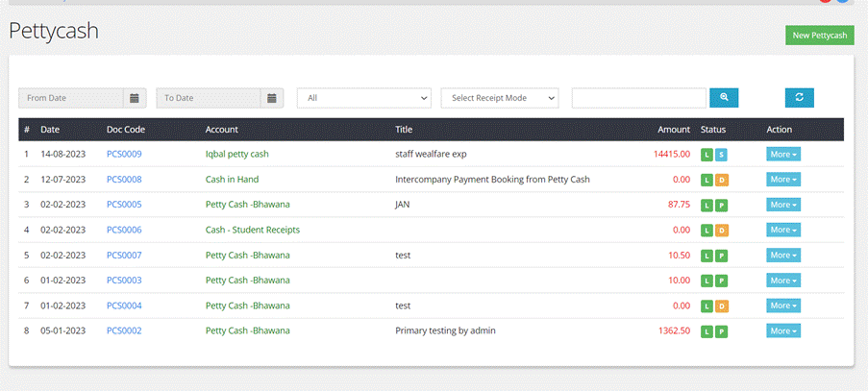Screen dimensions: 868x391
Task: Expand the All filter dropdown
Action: (364, 98)
